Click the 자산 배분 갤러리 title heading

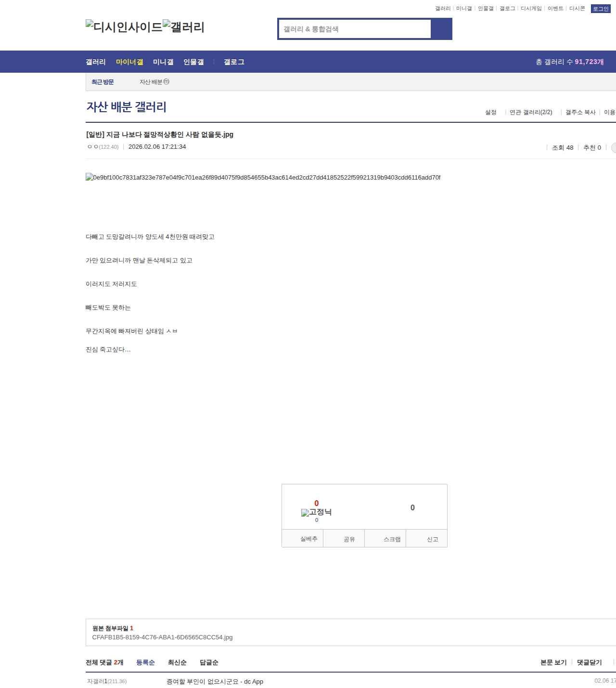(127, 107)
